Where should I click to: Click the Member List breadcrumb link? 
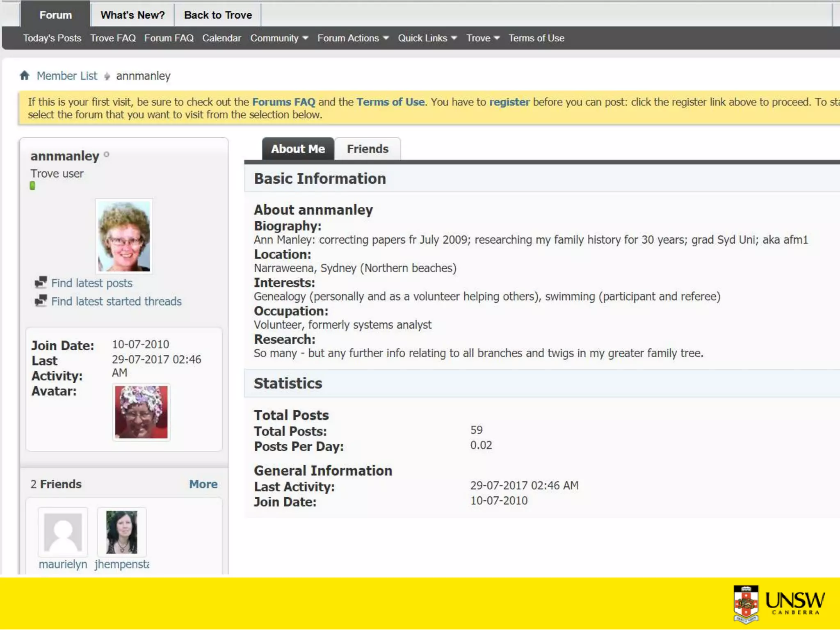[67, 76]
